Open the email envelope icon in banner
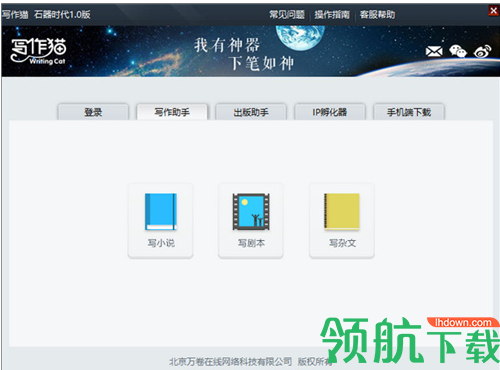Image resolution: width=500 pixels, height=370 pixels. click(x=434, y=51)
